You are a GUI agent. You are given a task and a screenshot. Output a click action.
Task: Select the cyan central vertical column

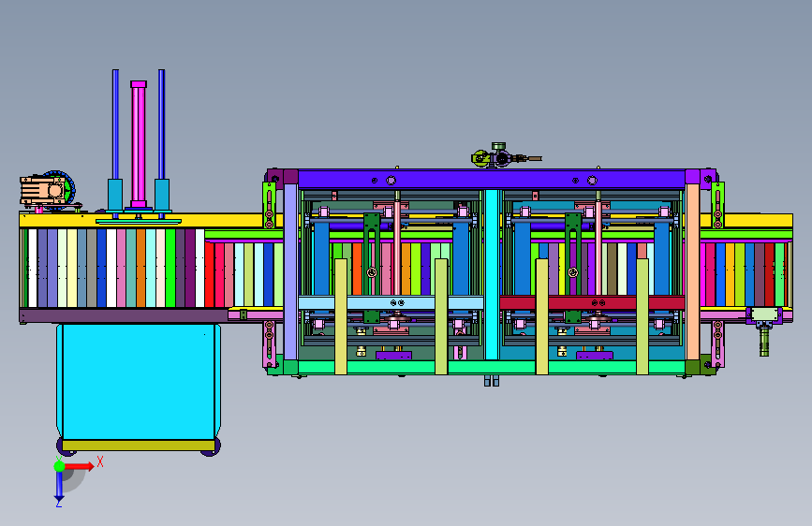[492, 274]
